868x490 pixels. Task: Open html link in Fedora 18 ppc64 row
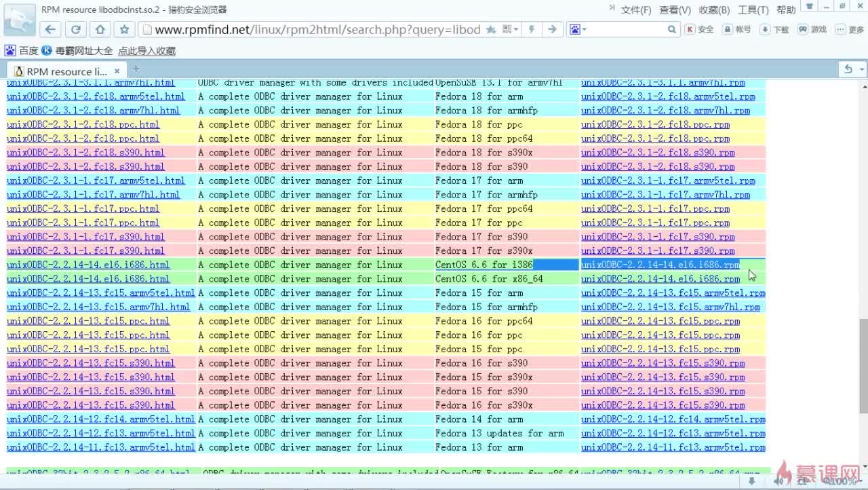(83, 138)
